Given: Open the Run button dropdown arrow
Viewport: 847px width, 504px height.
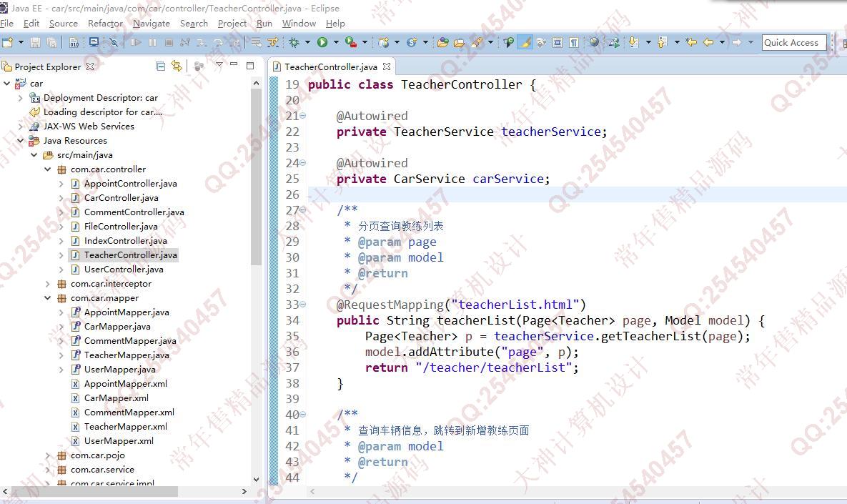Looking at the screenshot, I should [336, 42].
